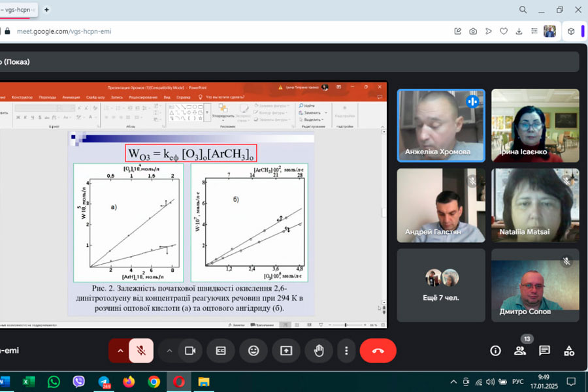
Task: Open browser downloads icon
Action: pyautogui.click(x=519, y=31)
